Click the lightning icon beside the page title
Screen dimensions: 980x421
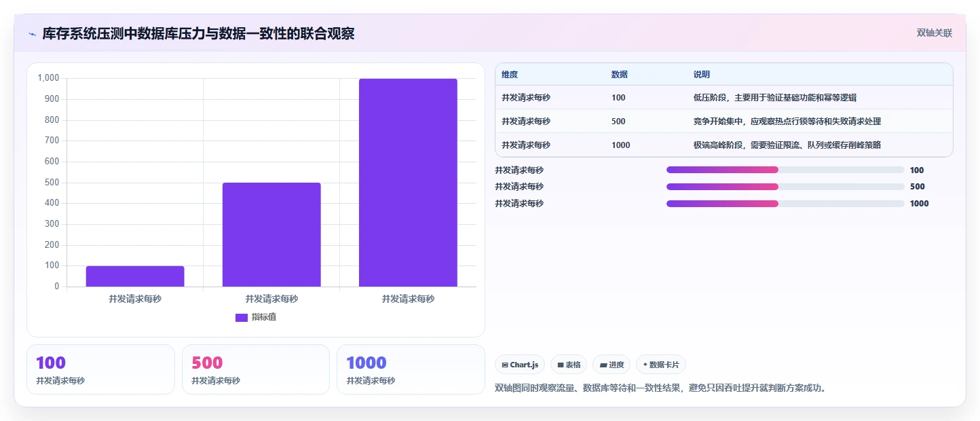(32, 33)
